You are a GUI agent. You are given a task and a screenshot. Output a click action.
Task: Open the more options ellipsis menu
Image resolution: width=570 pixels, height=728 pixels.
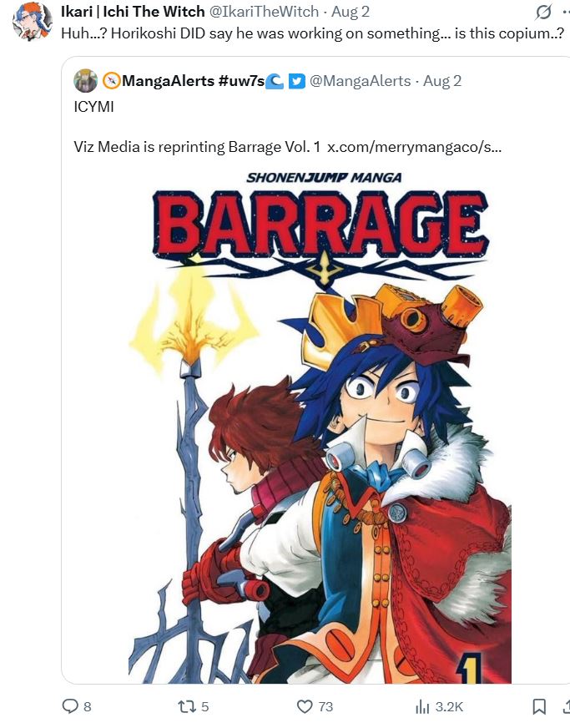(x=565, y=12)
